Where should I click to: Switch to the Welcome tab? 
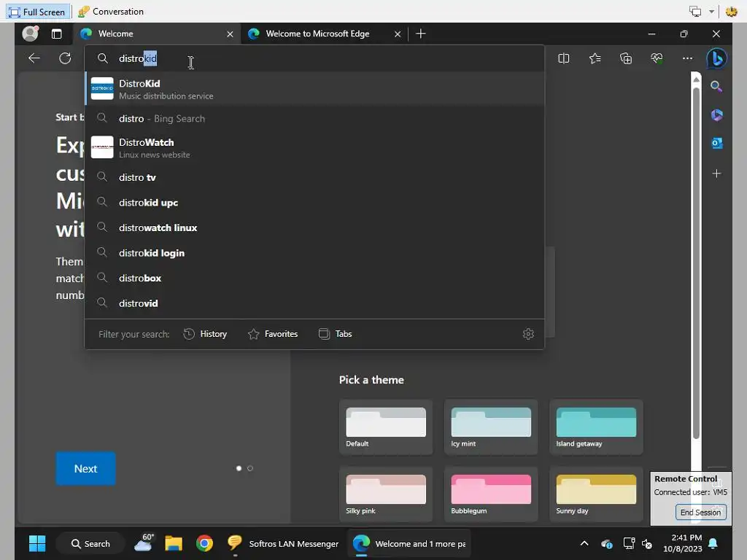pos(157,34)
